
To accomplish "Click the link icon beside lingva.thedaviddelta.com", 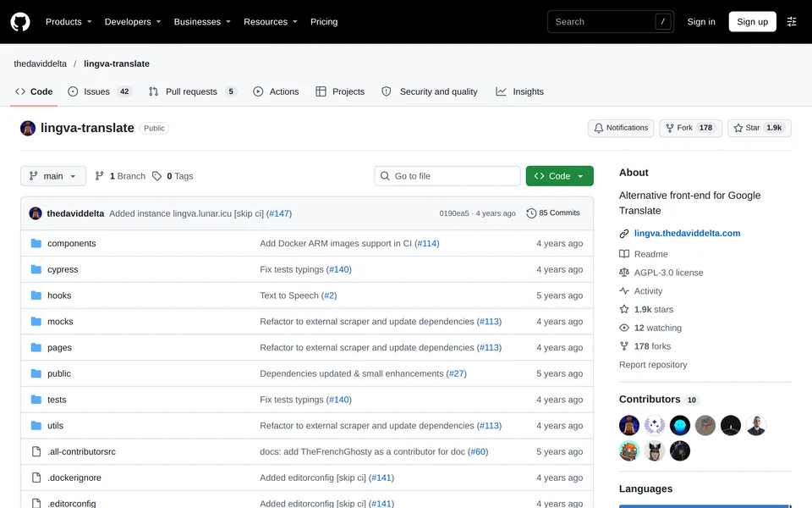I will pyautogui.click(x=624, y=234).
